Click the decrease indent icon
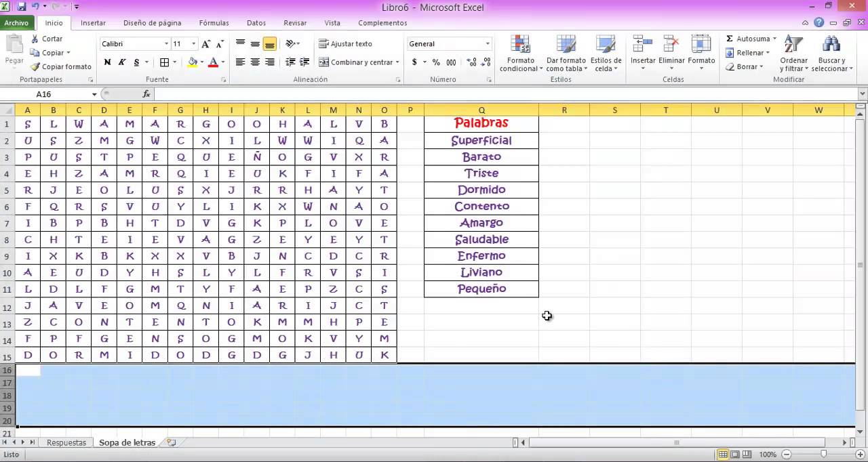The image size is (868, 462). 291,62
